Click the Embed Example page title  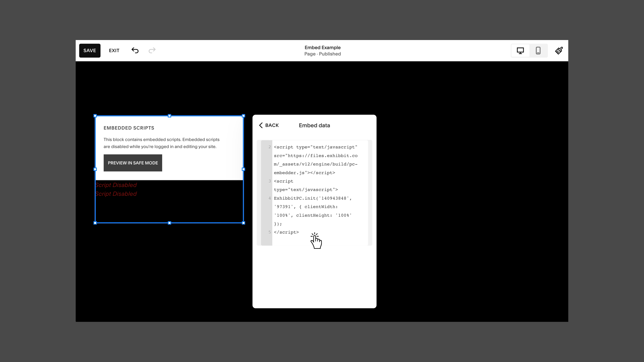(x=323, y=48)
